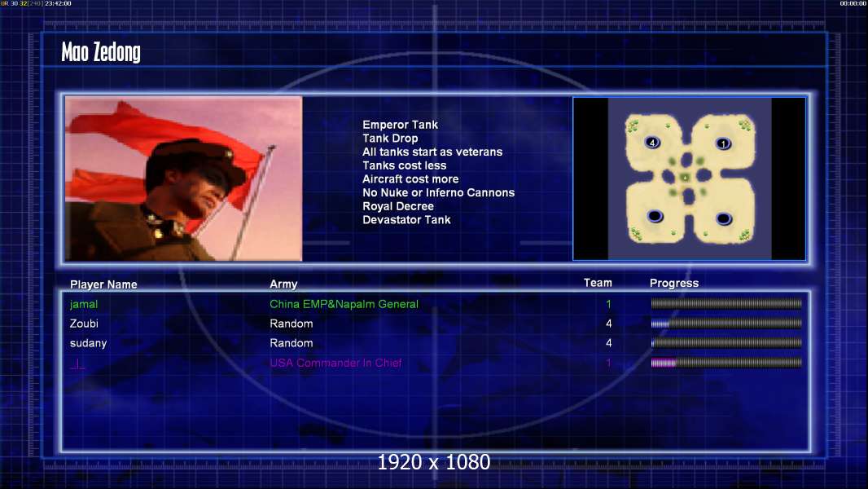
Task: Click sudany's loading progress bar
Action: click(726, 343)
